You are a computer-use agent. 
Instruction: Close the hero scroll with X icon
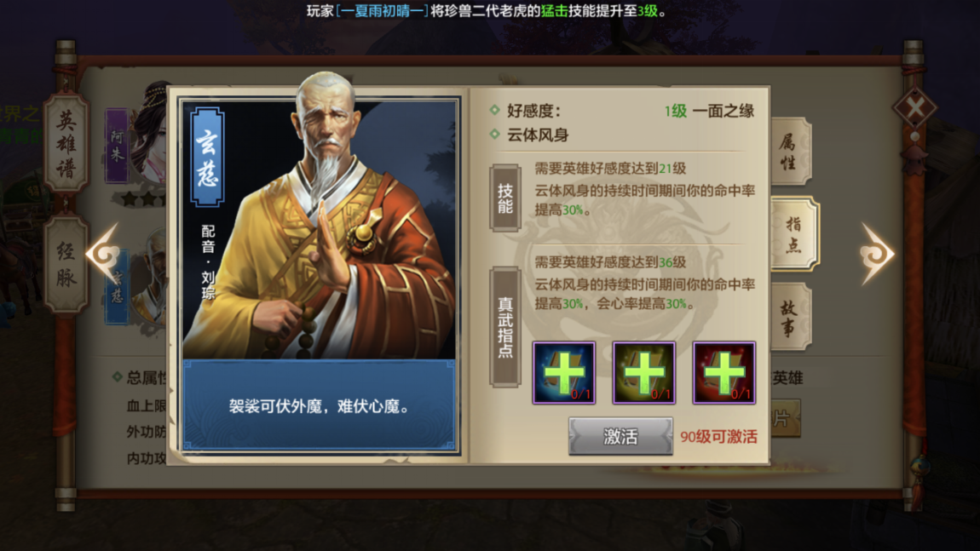click(915, 107)
